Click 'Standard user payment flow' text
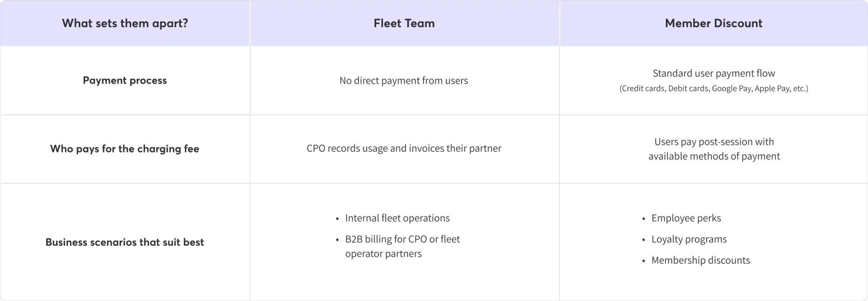868x301 pixels. pos(714,73)
